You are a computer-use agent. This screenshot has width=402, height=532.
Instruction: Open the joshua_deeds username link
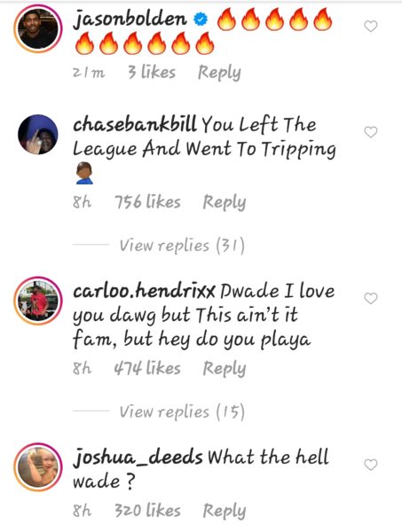(x=138, y=458)
